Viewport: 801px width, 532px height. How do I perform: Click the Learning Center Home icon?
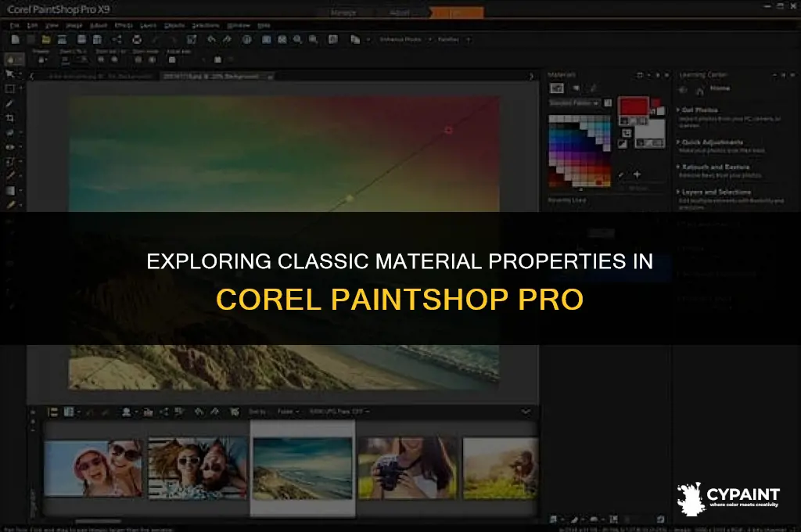(x=700, y=91)
